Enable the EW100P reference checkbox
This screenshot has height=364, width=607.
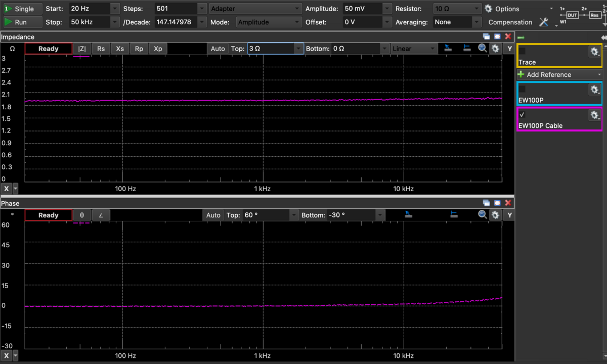(523, 89)
